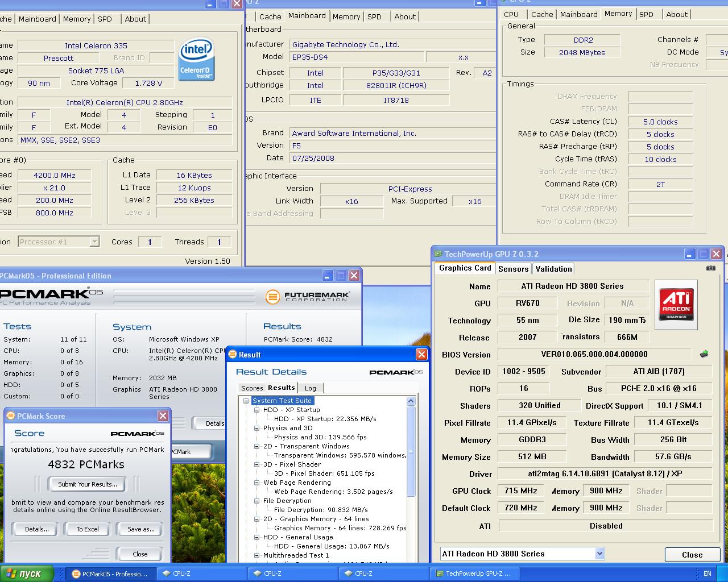Collapse the HDD - XP Startup node
This screenshot has height=582, width=728.
pyautogui.click(x=257, y=410)
